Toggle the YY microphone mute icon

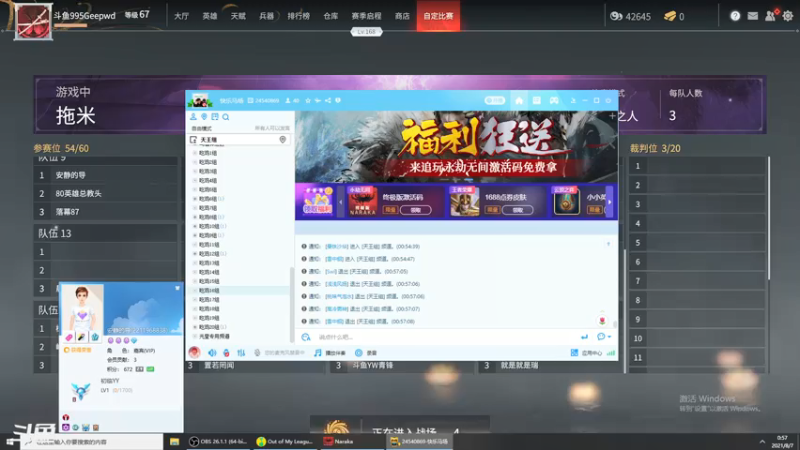coord(227,353)
